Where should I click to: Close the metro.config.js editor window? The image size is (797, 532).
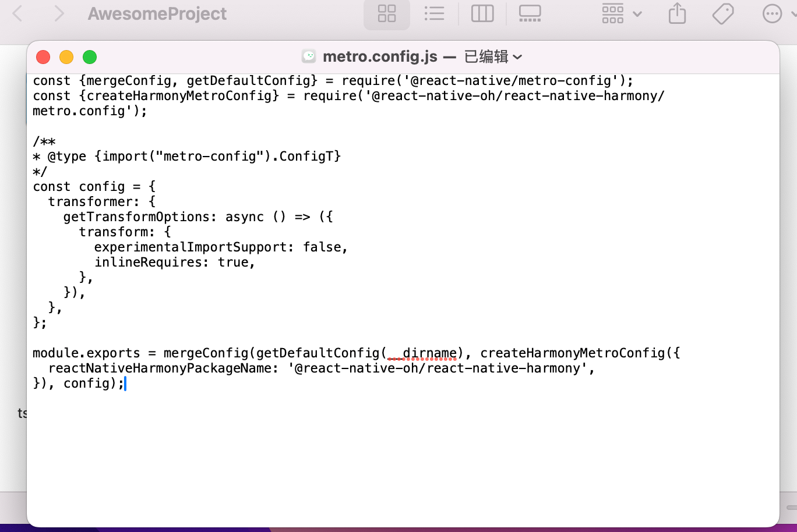pyautogui.click(x=43, y=57)
